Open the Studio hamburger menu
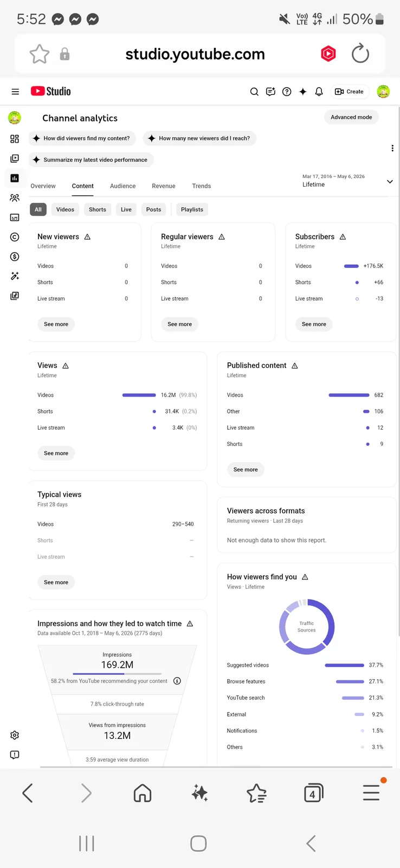Screen dimensions: 400x868 click(15, 92)
